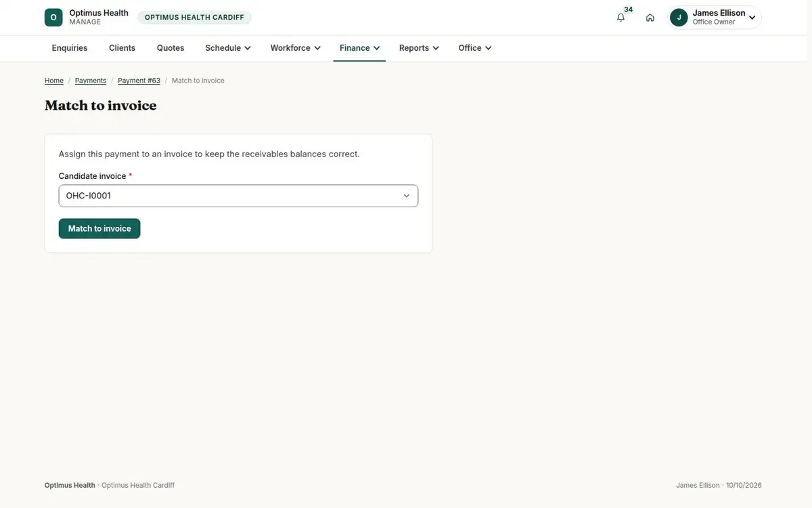
Task: Click the Match to invoice breadcrumb text
Action: tap(198, 81)
